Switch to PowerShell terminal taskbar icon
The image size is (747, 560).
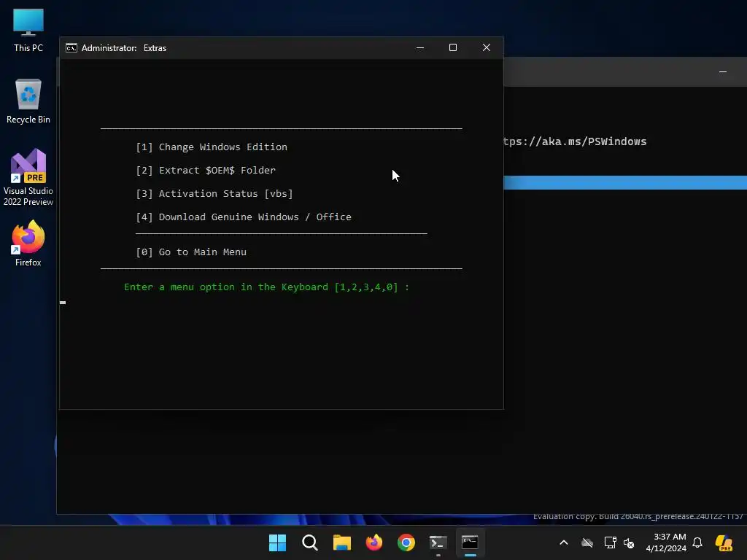coord(438,542)
